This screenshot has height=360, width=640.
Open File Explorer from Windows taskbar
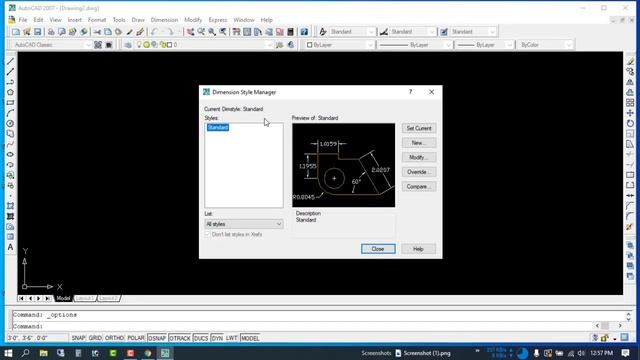(x=43, y=353)
